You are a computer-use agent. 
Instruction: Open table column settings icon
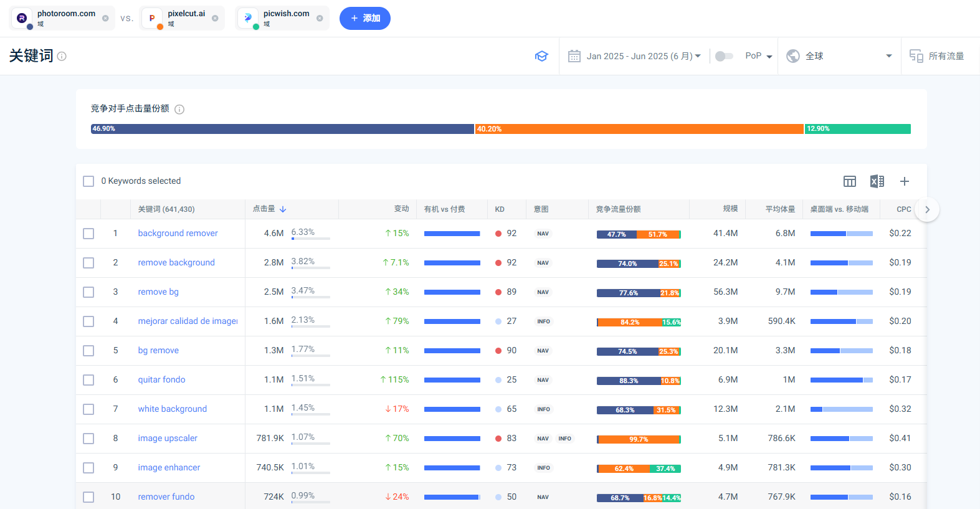tap(849, 181)
